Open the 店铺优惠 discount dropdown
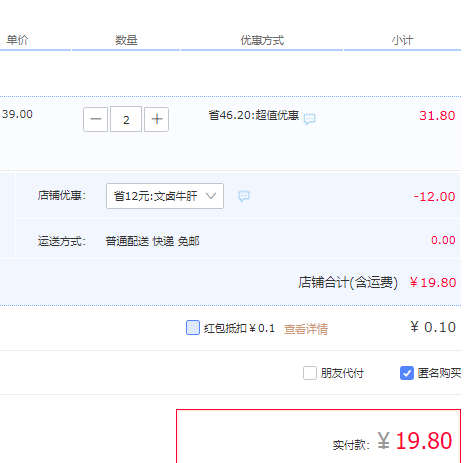 coord(165,196)
